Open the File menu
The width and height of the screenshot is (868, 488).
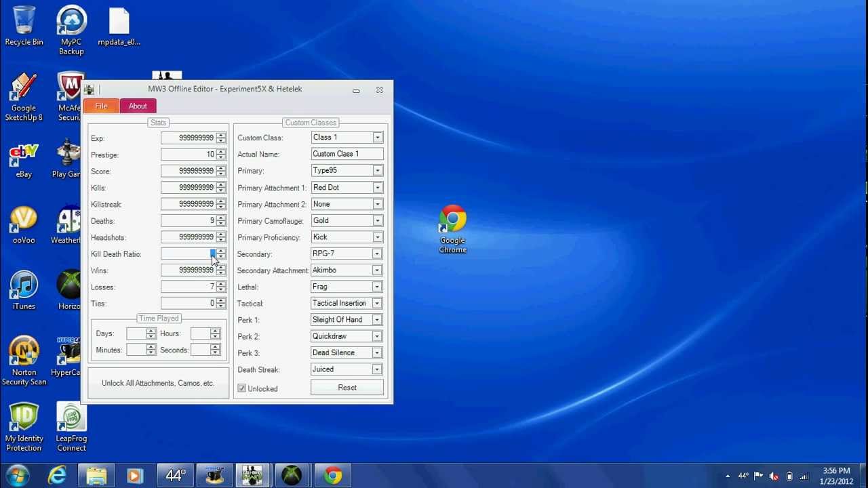(101, 106)
